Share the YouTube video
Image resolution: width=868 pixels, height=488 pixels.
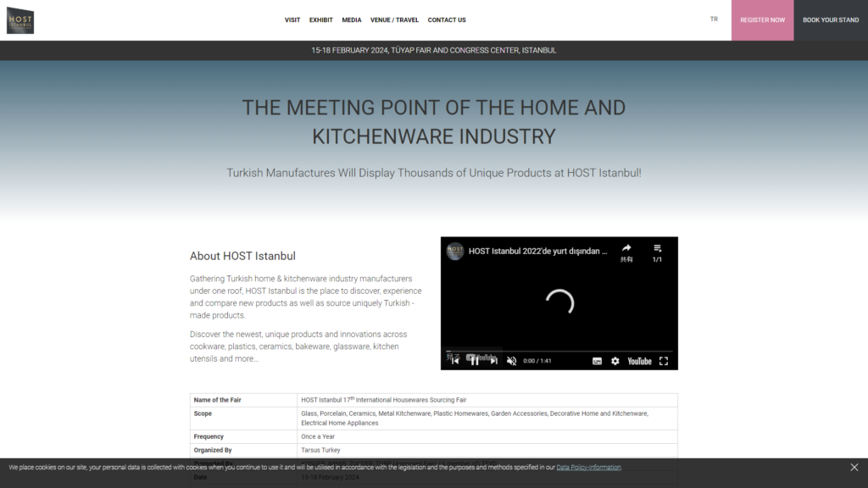pyautogui.click(x=626, y=252)
